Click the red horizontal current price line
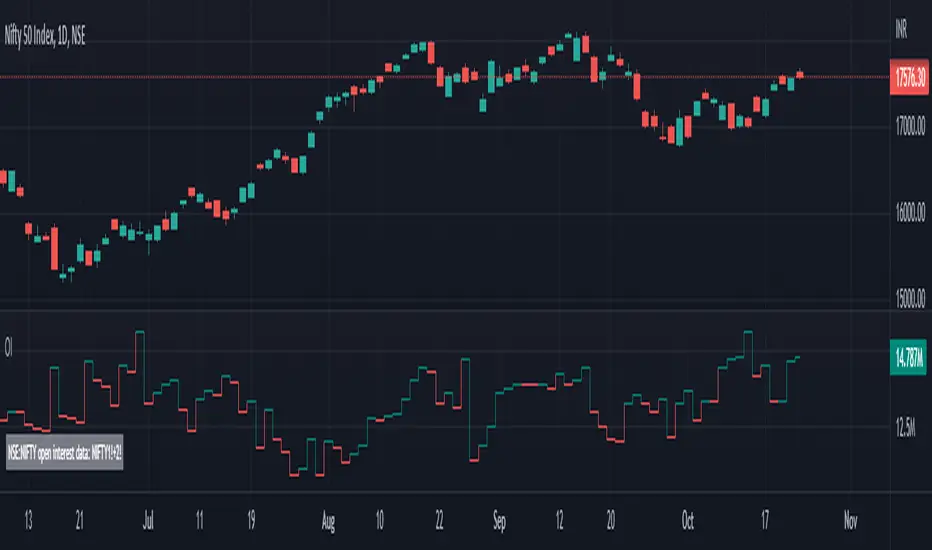The width and height of the screenshot is (932, 550). point(445,77)
